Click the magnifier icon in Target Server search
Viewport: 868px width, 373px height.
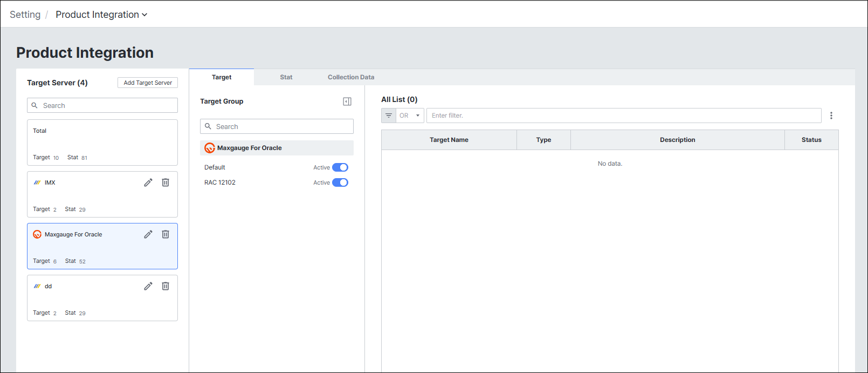pyautogui.click(x=35, y=105)
